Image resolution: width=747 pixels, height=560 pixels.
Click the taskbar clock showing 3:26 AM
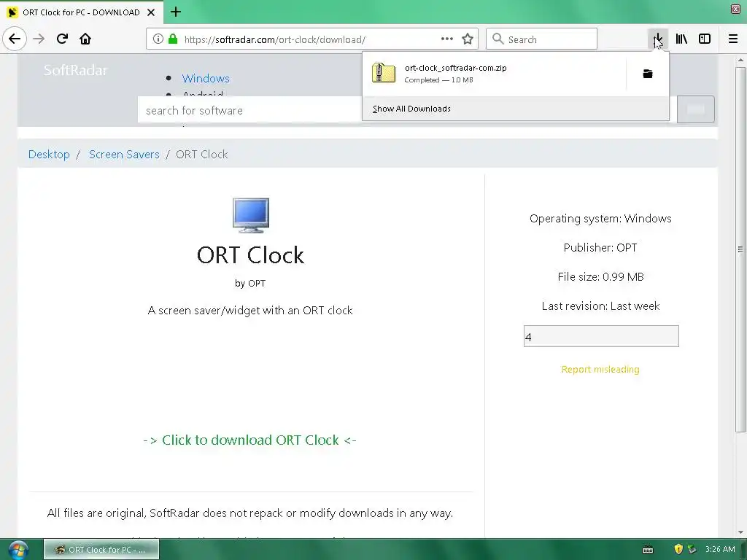pos(720,549)
